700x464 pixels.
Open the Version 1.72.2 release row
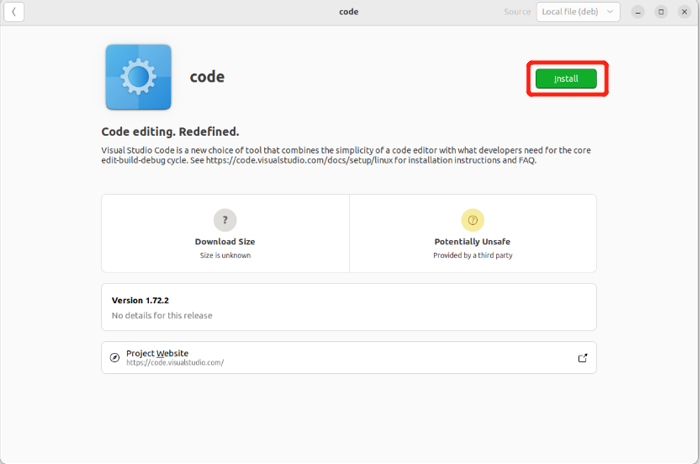click(349, 307)
